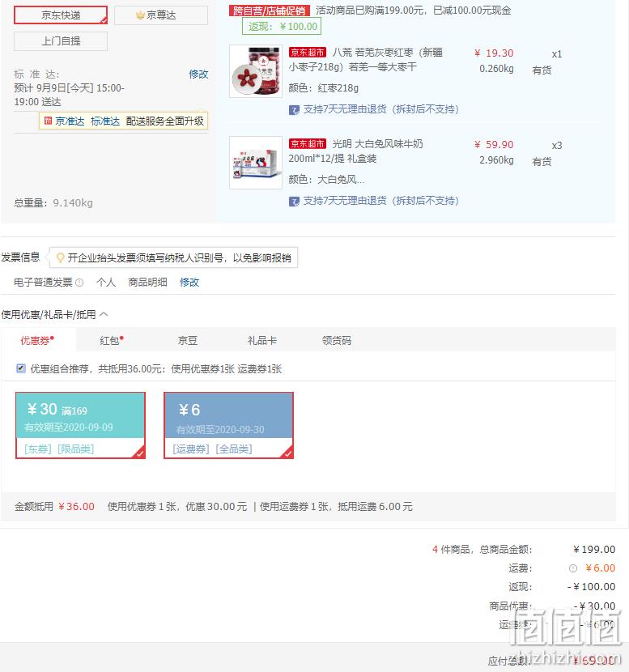Click the info icon next to 运费 ¥6.00

(x=573, y=568)
